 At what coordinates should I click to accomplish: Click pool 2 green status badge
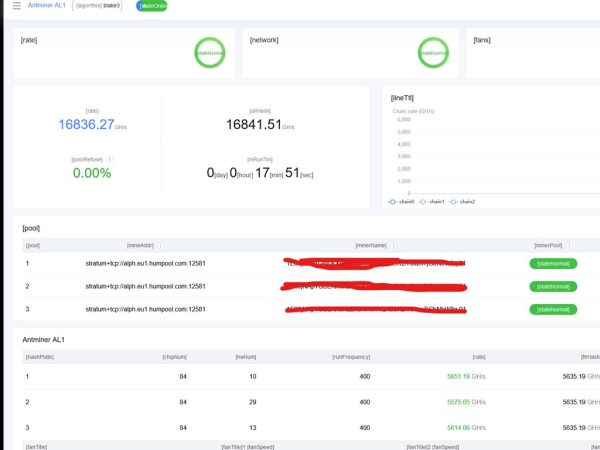553,287
